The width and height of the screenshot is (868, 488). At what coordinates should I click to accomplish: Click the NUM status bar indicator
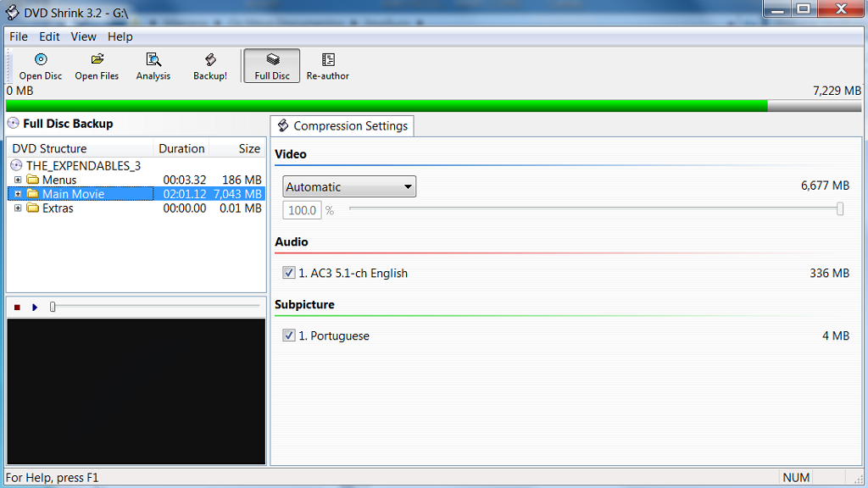(x=796, y=478)
